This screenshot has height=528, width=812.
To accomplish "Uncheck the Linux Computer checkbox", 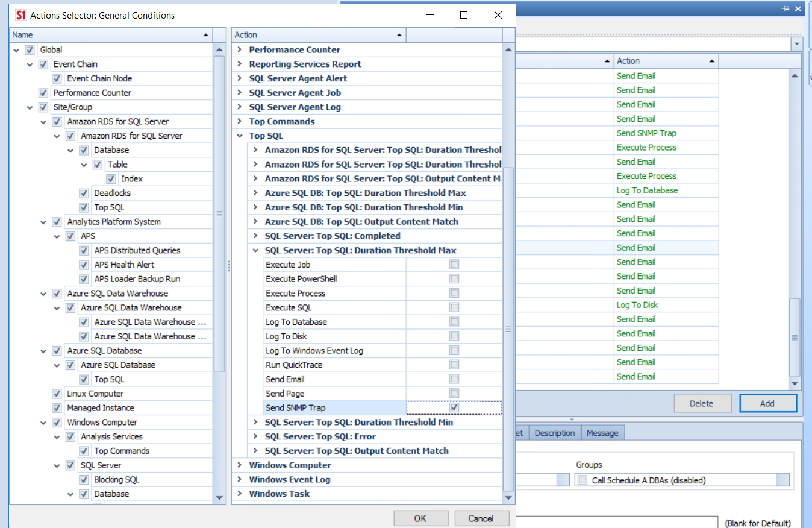I will [57, 394].
